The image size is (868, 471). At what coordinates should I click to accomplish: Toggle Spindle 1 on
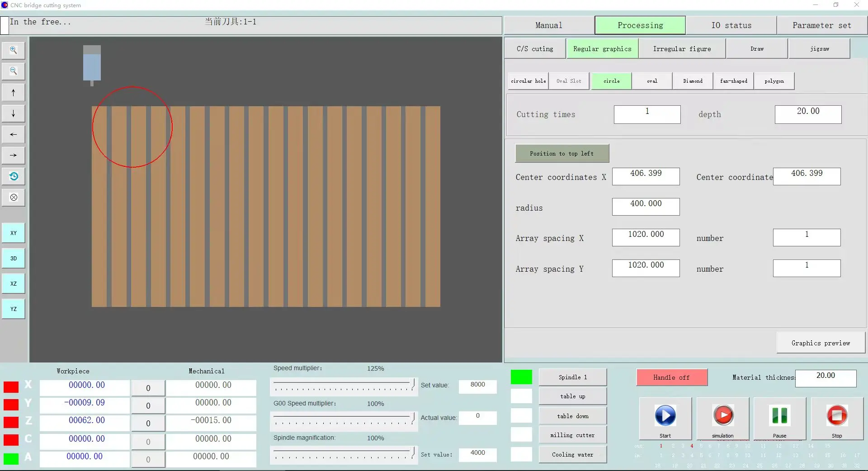click(572, 377)
